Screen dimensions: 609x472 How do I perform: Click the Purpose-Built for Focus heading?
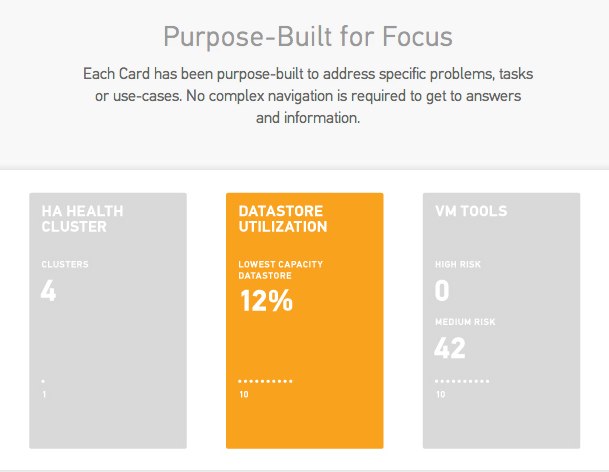pos(308,37)
